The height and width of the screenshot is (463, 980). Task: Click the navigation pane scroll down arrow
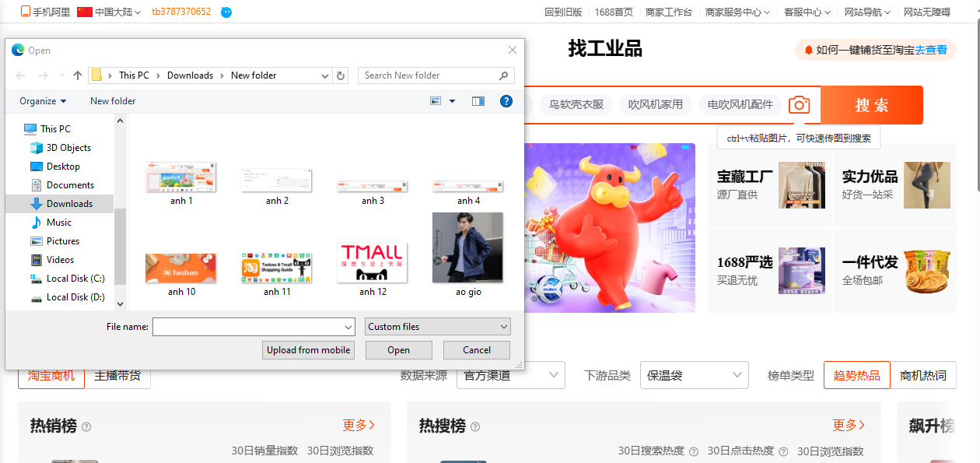[x=120, y=303]
